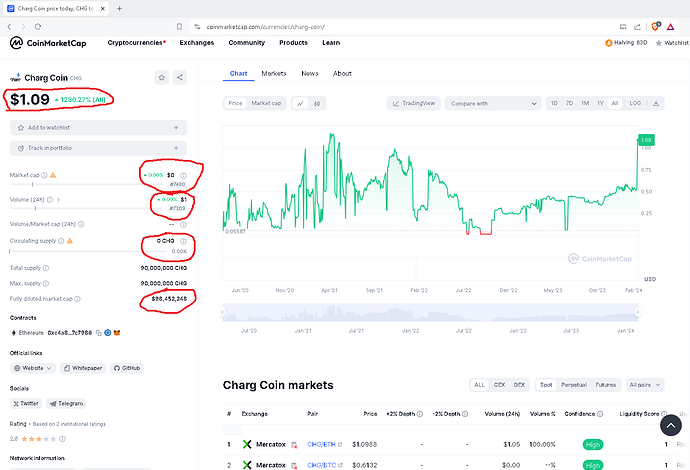
Task: Set chart range to 7D
Action: pos(569,103)
